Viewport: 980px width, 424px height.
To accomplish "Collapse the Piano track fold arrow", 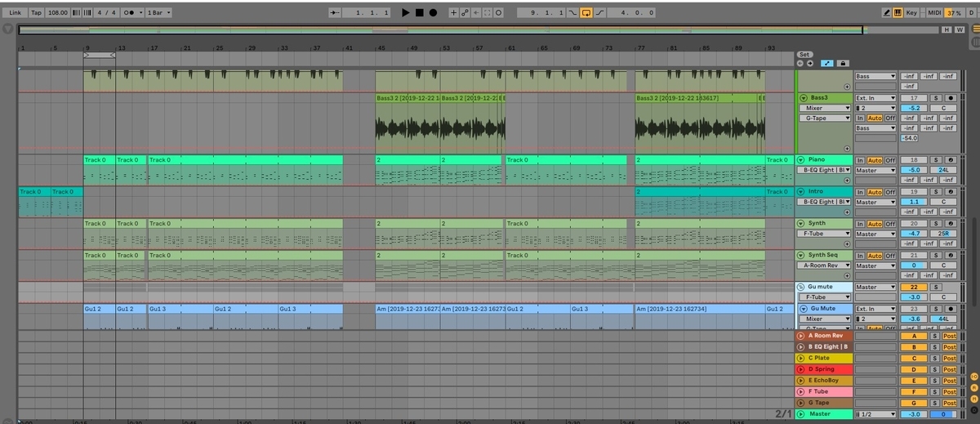I will pyautogui.click(x=800, y=160).
